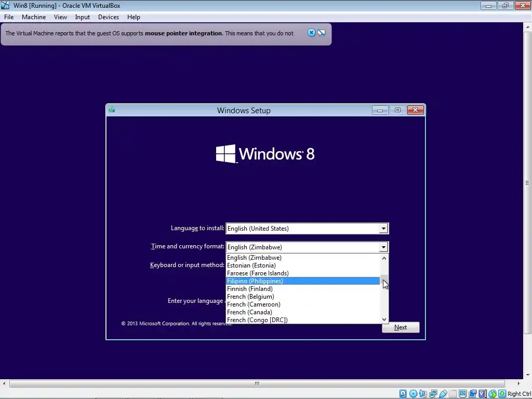Close the Windows Setup dialog
This screenshot has width=532, height=399.
point(415,110)
